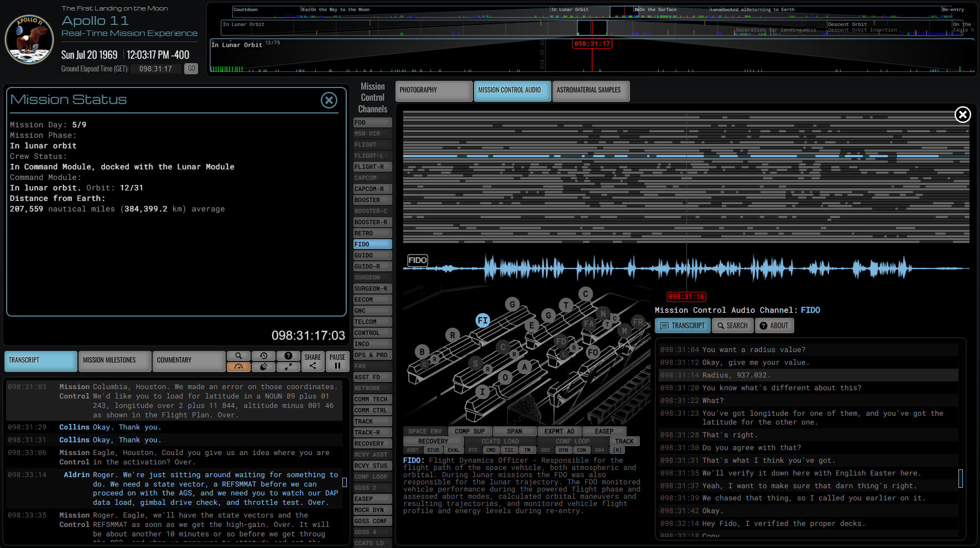The height and width of the screenshot is (548, 980).
Task: Jump to Aldrin's 098:33:14 transcript entry
Action: tap(175, 488)
